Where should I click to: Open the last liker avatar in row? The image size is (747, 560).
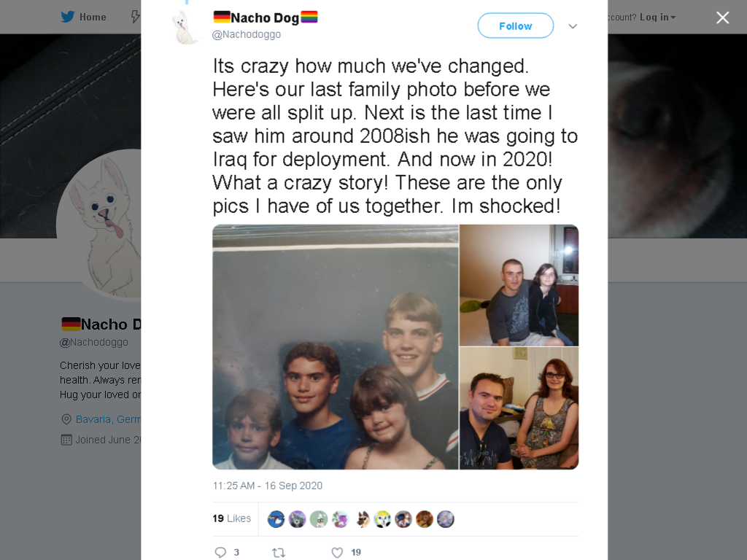[446, 519]
